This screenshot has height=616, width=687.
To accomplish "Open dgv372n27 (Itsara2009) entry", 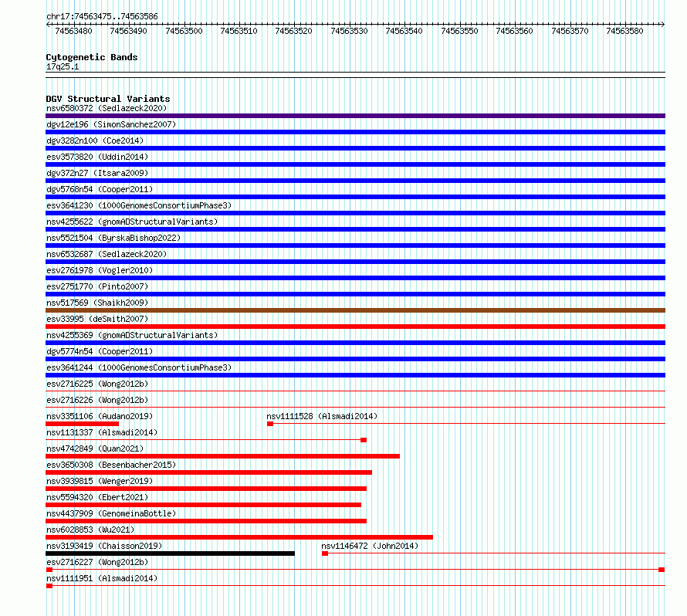I will [97, 173].
